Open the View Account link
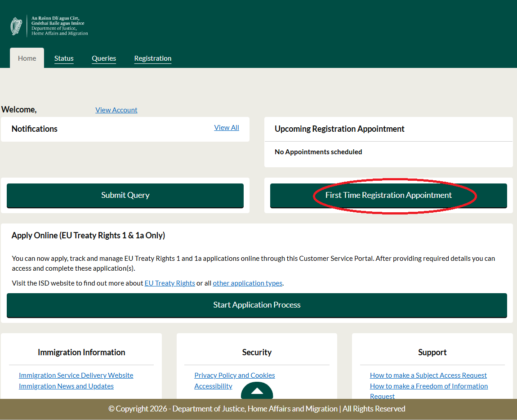The height and width of the screenshot is (420, 517). (x=116, y=110)
